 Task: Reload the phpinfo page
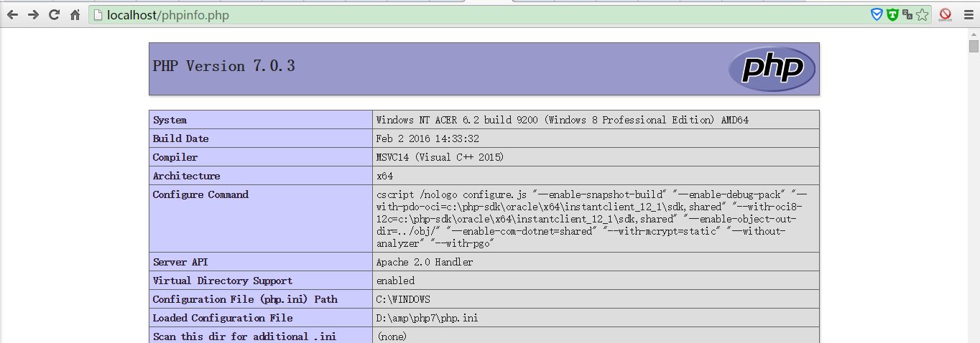(x=54, y=14)
